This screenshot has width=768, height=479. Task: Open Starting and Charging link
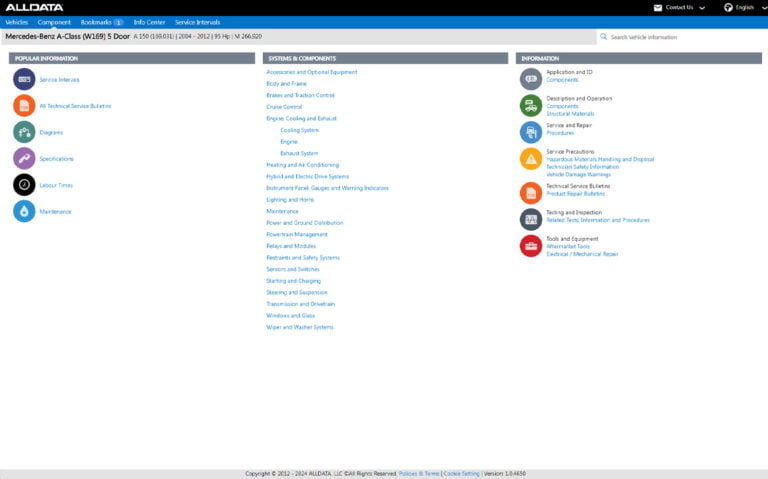[293, 281]
